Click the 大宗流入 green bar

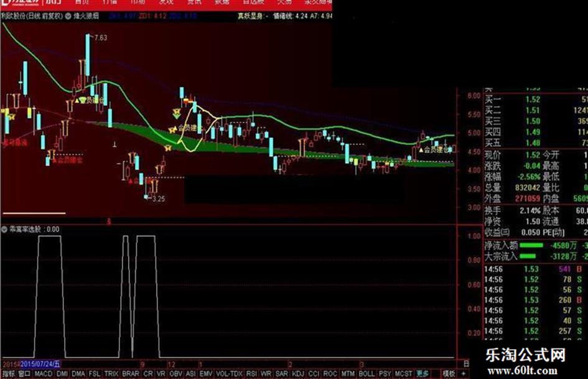(528, 256)
